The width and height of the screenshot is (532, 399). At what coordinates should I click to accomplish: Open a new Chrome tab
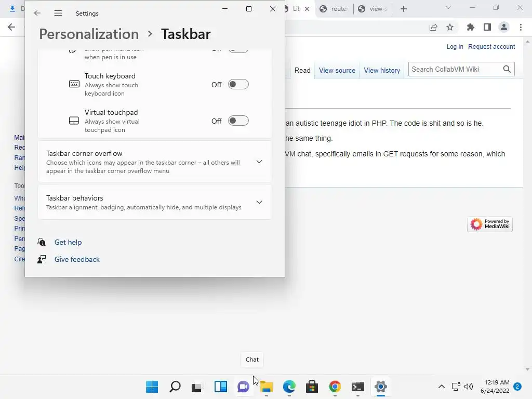403,9
